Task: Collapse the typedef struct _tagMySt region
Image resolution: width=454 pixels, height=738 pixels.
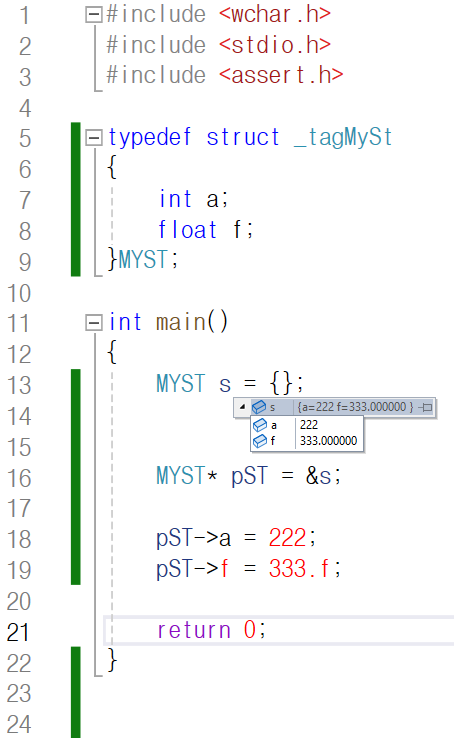Action: [93, 138]
